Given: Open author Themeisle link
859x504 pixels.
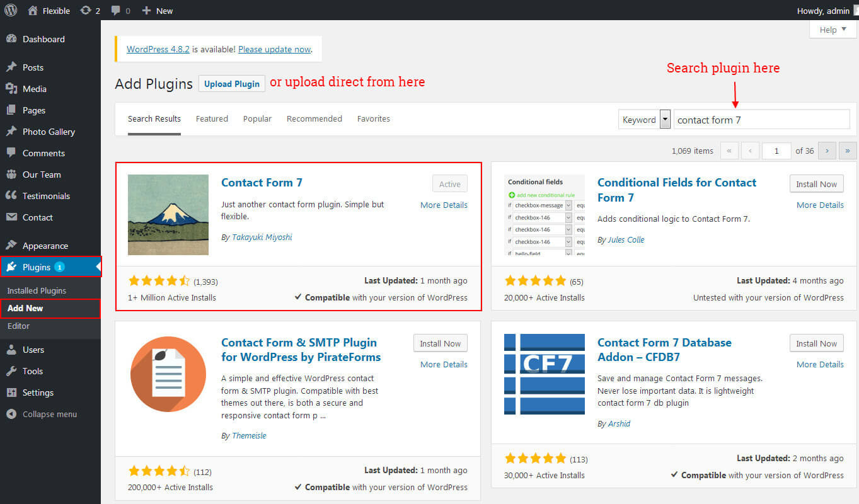Looking at the screenshot, I should pyautogui.click(x=249, y=436).
